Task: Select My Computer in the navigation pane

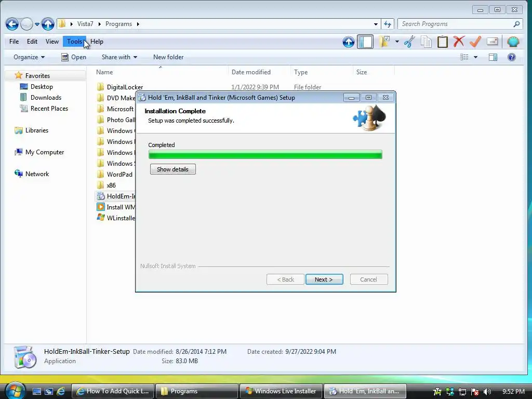Action: pos(45,152)
